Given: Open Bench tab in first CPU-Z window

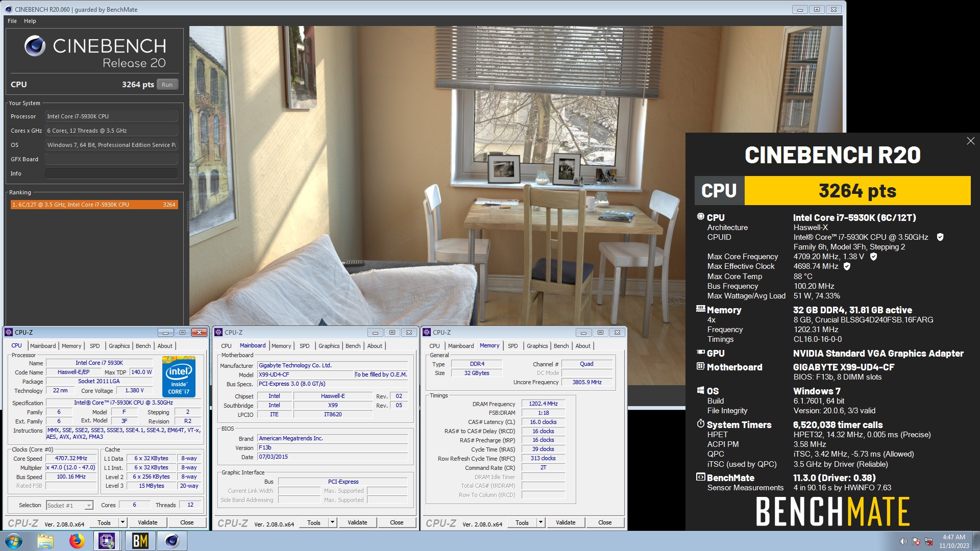Looking at the screenshot, I should click(x=143, y=346).
